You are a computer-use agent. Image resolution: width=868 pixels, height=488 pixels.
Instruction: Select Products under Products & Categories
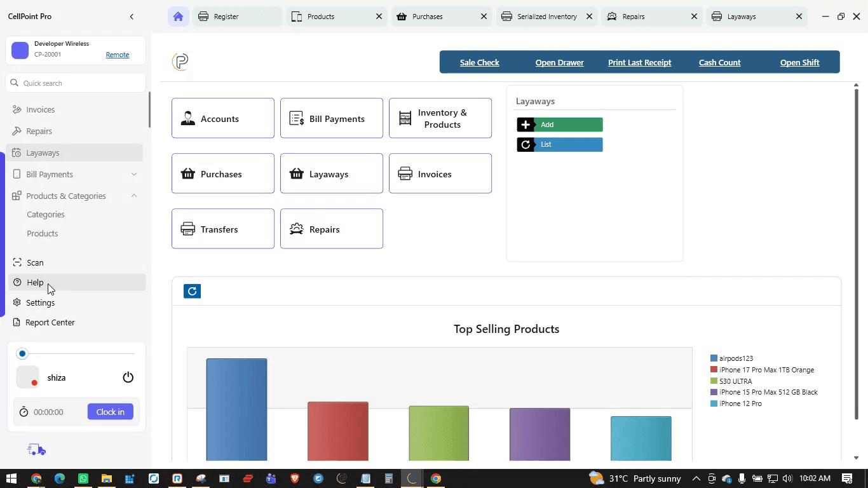coord(43,233)
